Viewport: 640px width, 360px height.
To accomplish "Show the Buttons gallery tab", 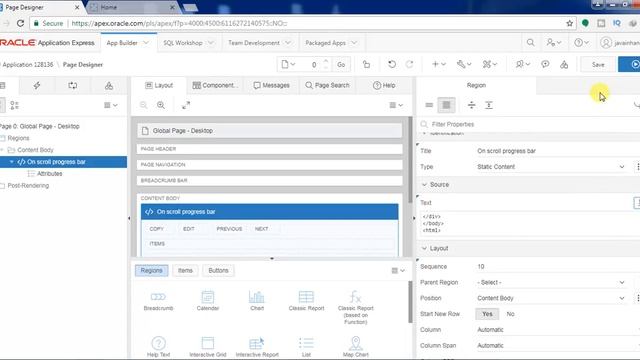I will 218,271.
